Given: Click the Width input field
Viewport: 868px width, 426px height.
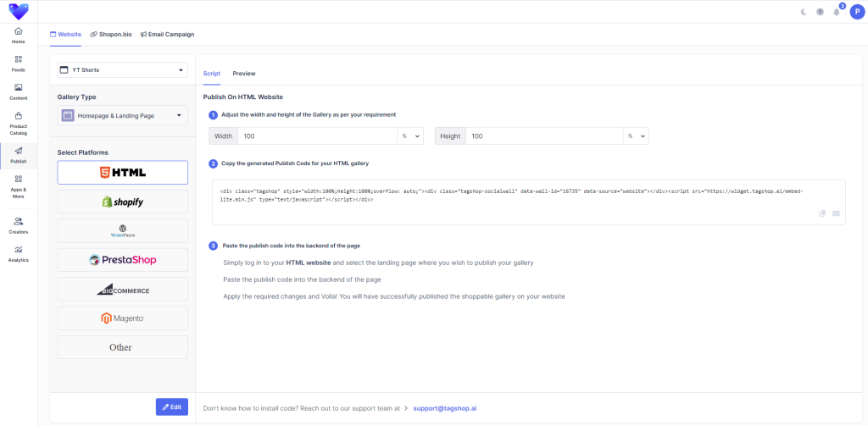Looking at the screenshot, I should [317, 136].
